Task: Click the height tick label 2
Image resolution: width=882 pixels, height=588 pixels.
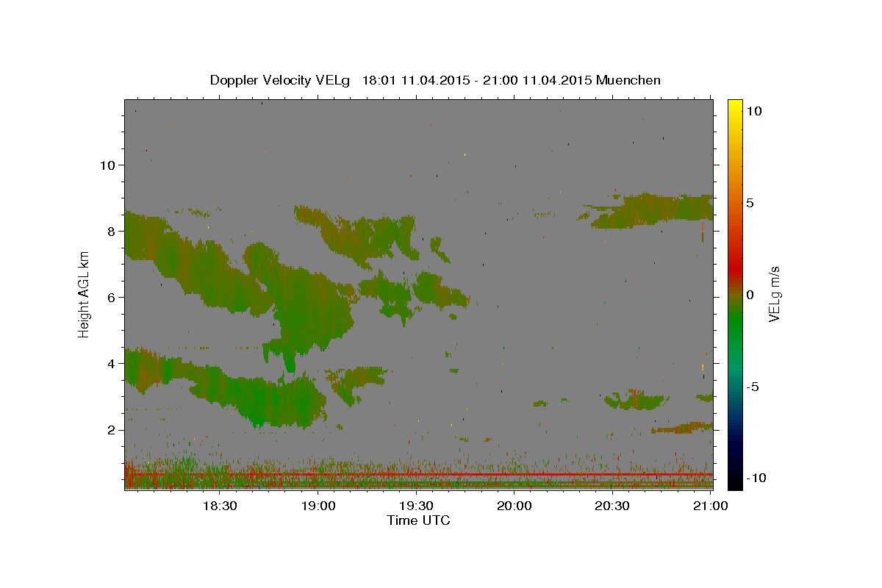Action: click(x=111, y=430)
